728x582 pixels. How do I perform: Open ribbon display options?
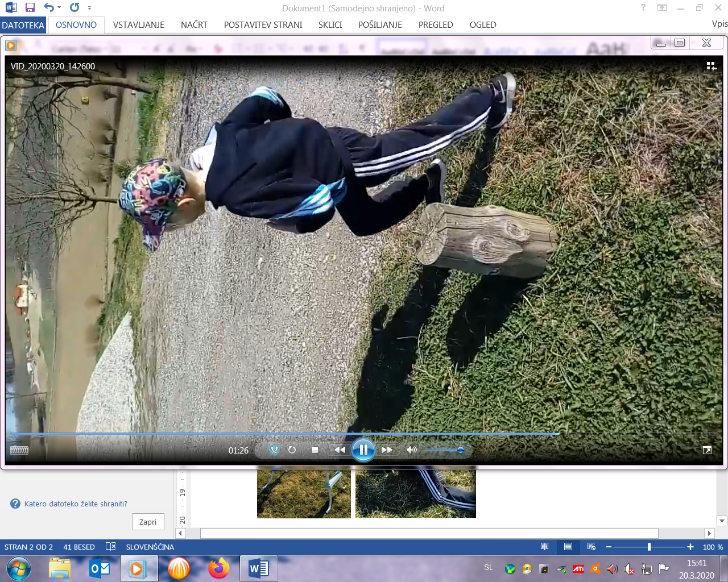662,7
